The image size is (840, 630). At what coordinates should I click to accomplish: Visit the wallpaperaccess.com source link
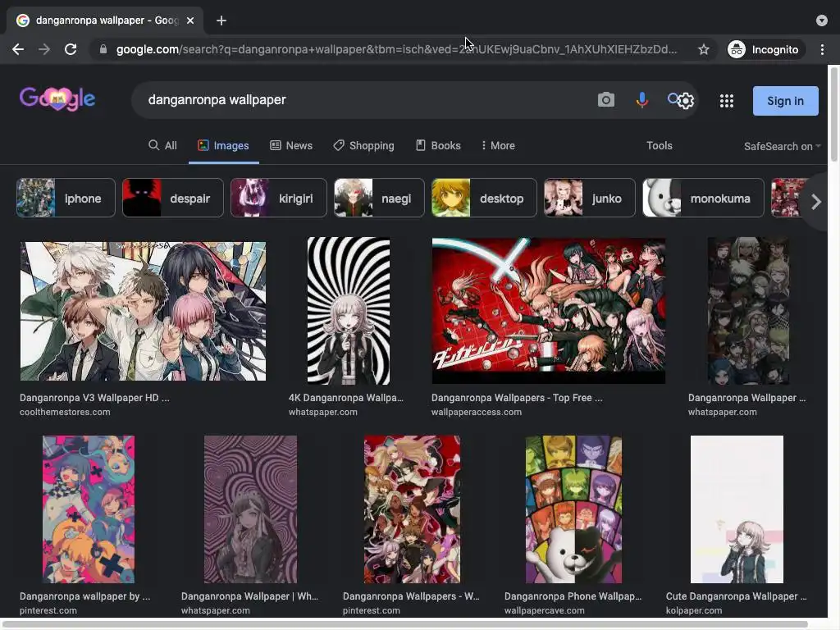(477, 412)
